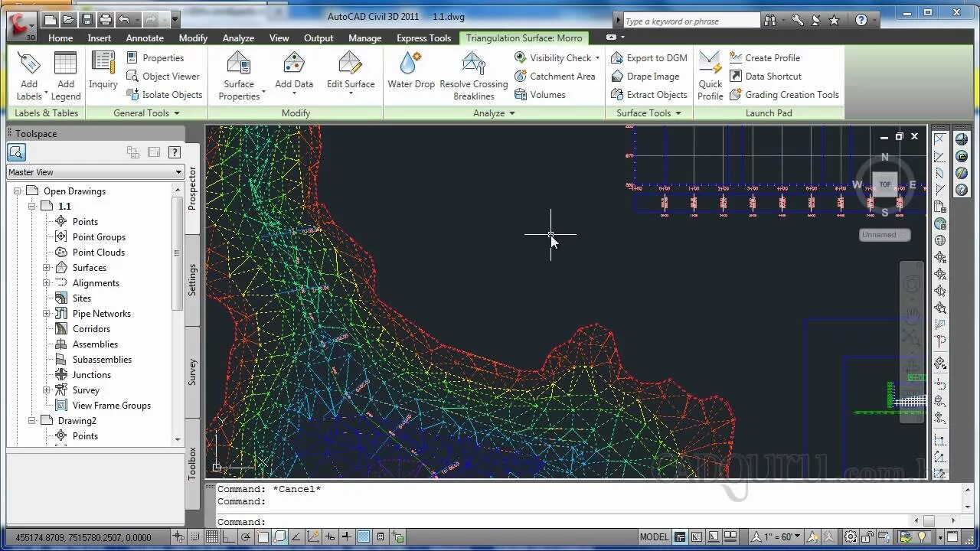Click the Toolspace help question mark icon
The height and width of the screenshot is (551, 980).
coord(175,152)
